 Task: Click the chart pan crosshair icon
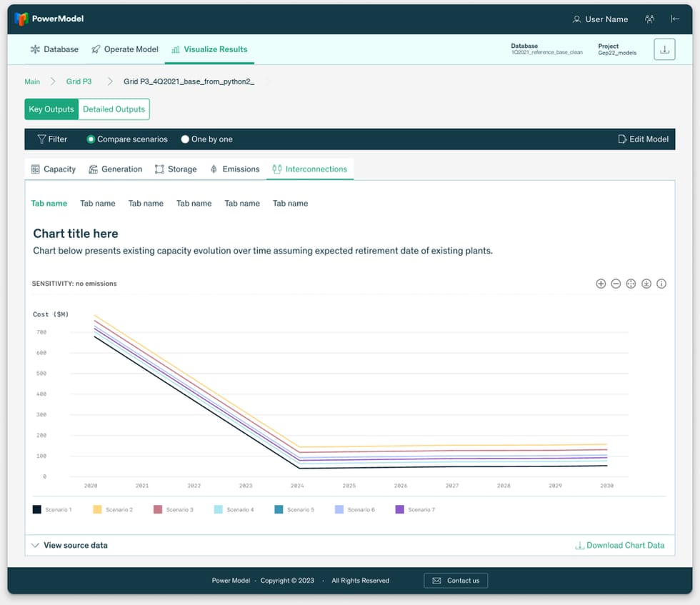(631, 284)
